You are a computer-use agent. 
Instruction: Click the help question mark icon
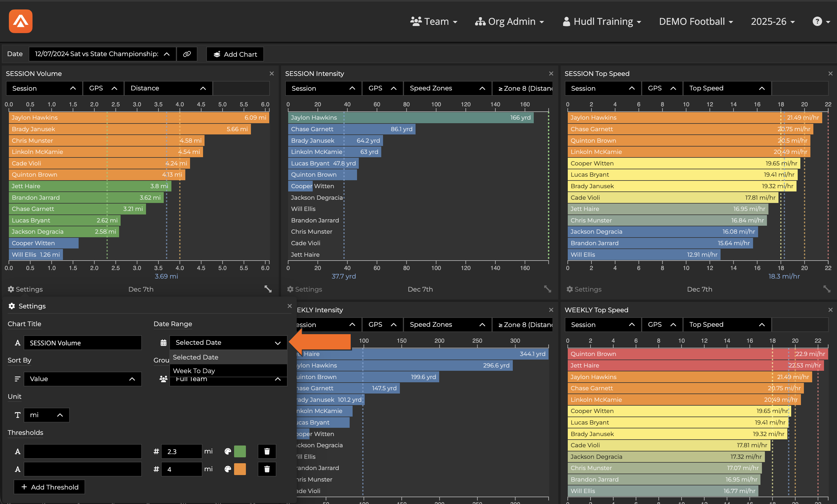point(817,21)
